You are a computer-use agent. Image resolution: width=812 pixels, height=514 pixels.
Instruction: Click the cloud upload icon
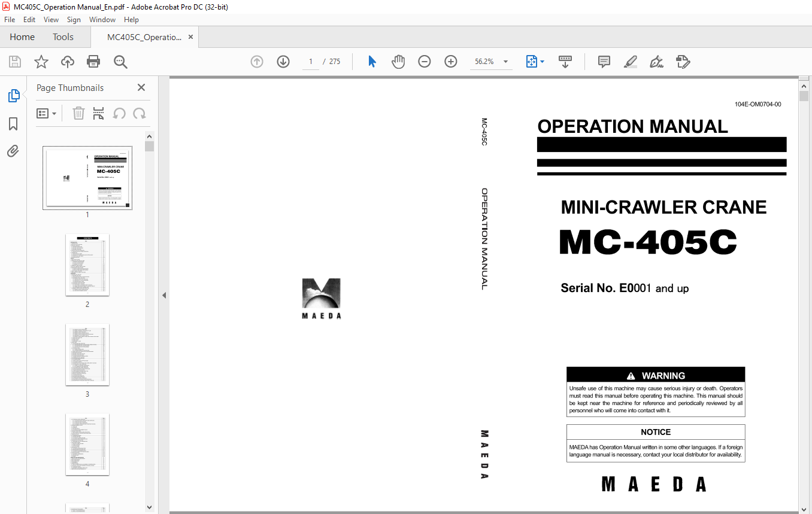coord(68,62)
